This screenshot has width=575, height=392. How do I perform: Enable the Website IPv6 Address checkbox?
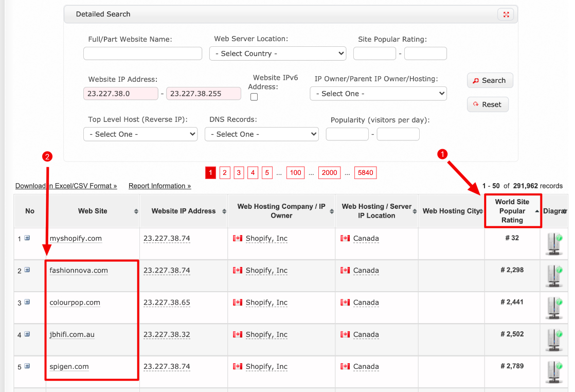click(x=254, y=97)
